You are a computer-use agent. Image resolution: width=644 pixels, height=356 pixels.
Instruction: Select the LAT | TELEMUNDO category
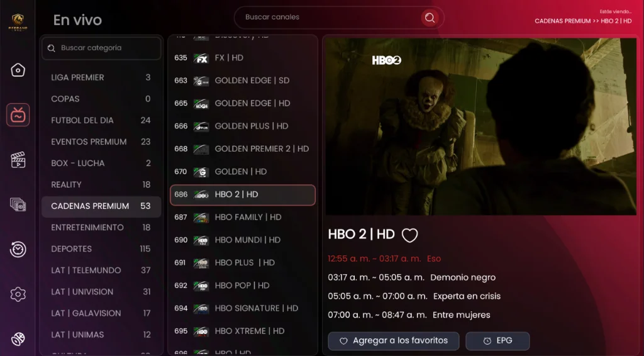coord(101,270)
